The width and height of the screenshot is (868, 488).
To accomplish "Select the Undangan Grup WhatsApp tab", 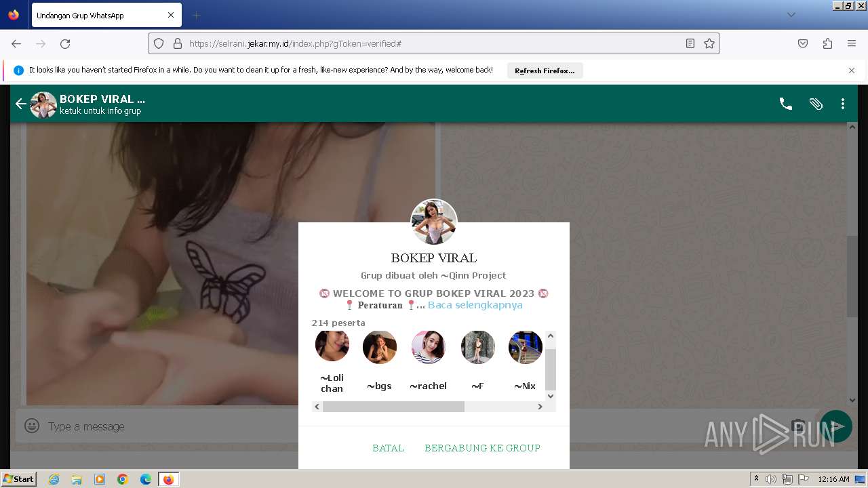I will point(106,15).
